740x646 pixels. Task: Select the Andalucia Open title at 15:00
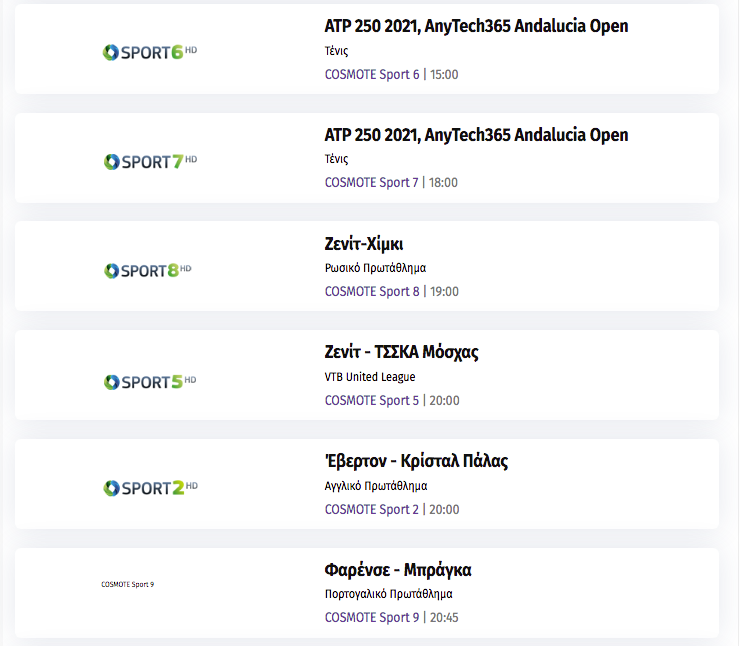[476, 26]
